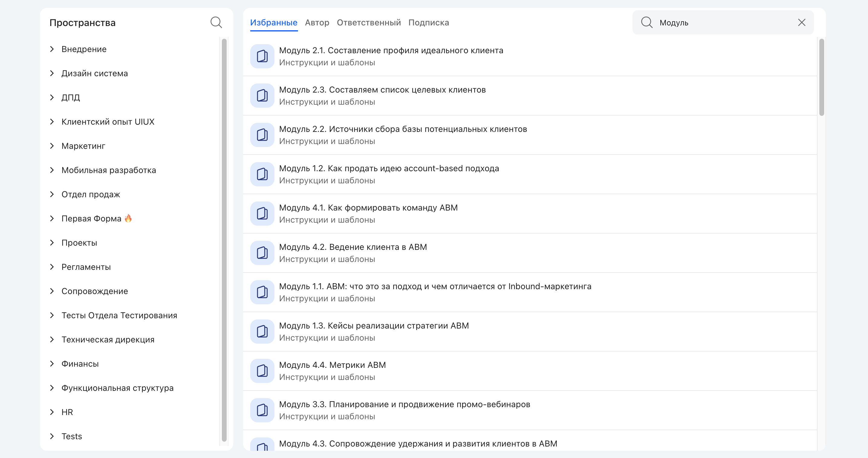Screen dimensions: 868x458
Task: Select Клиентский опыт UIUX in spaces list
Action: [x=108, y=122]
